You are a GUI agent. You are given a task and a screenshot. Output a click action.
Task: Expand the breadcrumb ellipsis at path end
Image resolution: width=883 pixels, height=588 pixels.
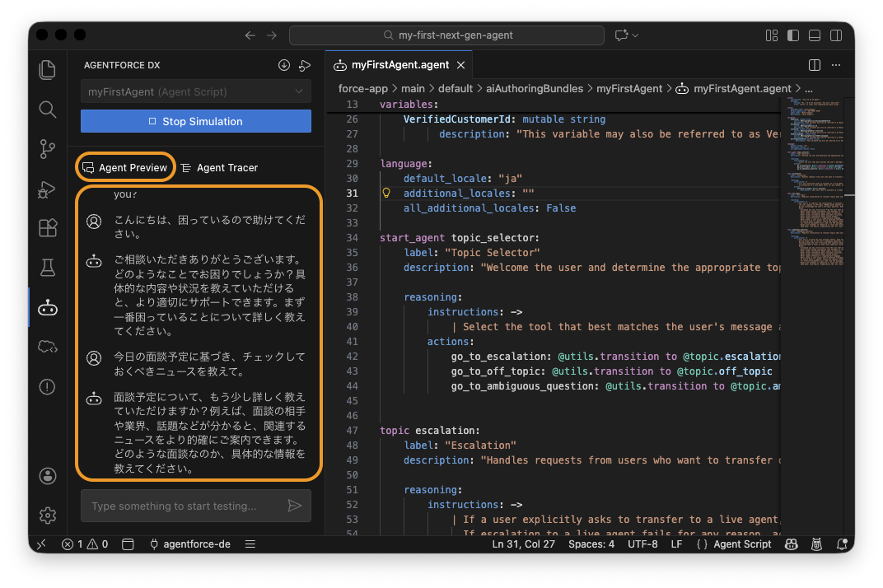pos(809,89)
